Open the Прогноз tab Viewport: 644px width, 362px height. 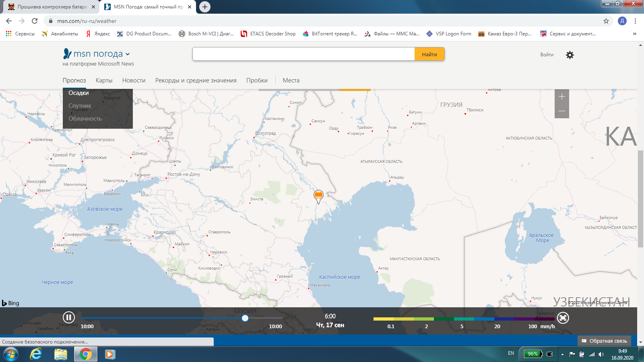click(x=74, y=80)
